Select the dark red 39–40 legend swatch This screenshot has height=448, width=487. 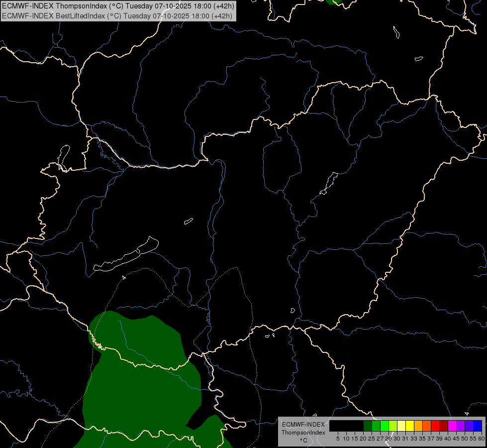[444, 426]
